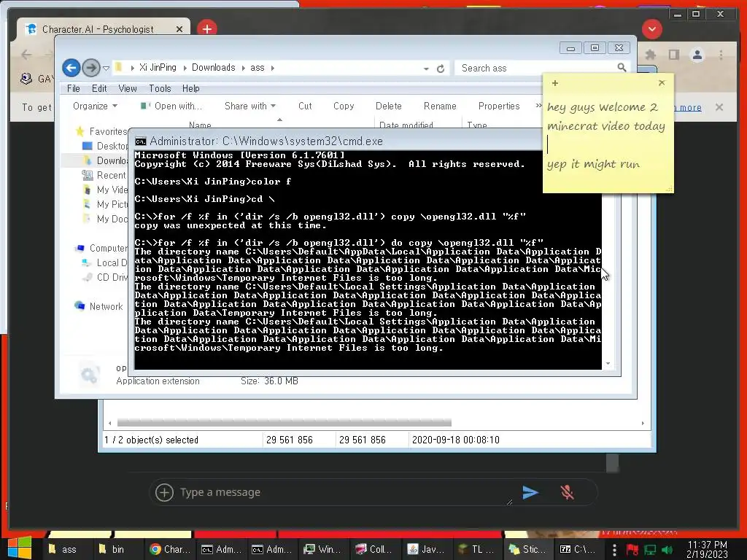Toggle the Chrome side panel icon
747x560 pixels.
673,55
